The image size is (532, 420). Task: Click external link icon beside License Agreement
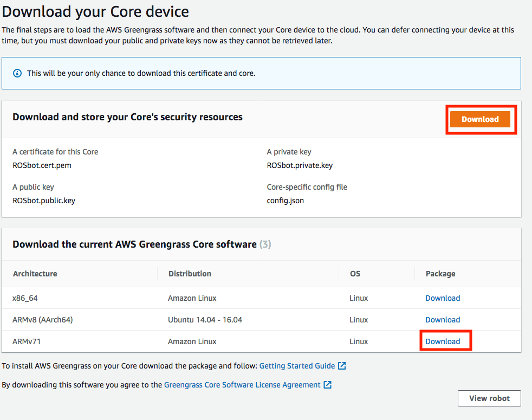(328, 385)
